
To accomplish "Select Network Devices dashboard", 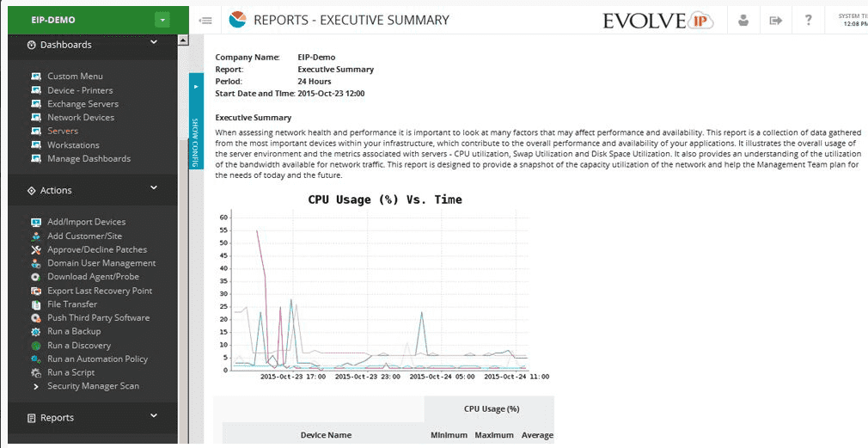I will pos(81,118).
